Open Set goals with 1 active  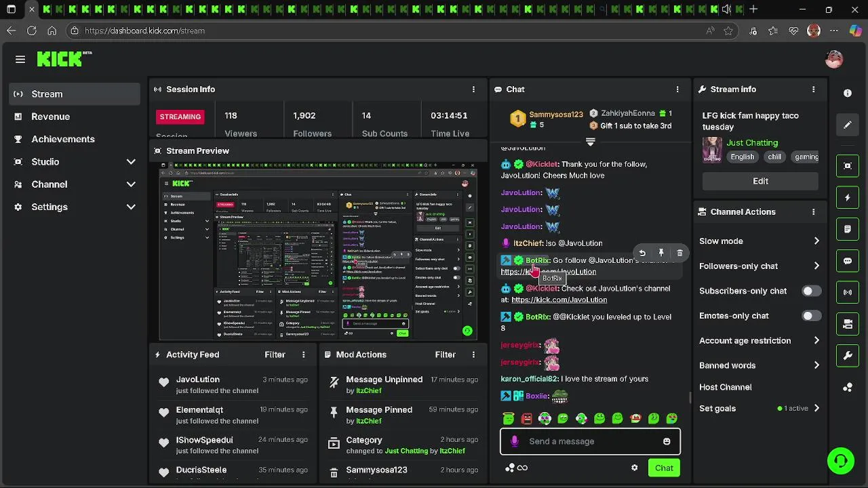759,409
